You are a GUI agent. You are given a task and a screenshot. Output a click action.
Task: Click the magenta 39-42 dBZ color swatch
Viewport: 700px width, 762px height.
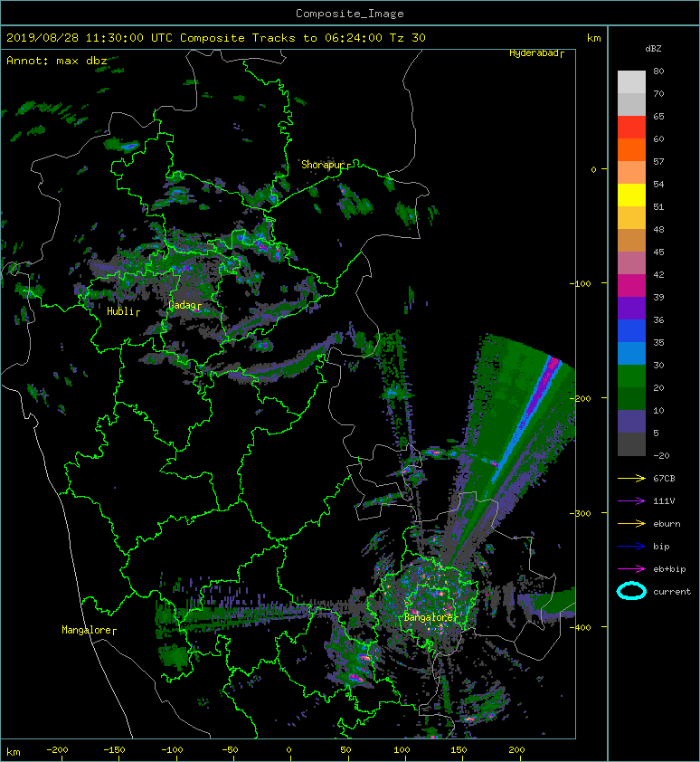pos(631,286)
